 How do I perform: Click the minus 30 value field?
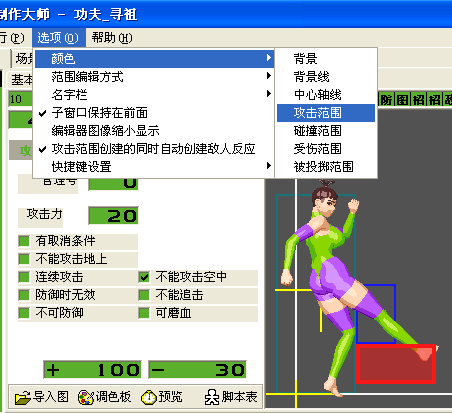click(197, 369)
